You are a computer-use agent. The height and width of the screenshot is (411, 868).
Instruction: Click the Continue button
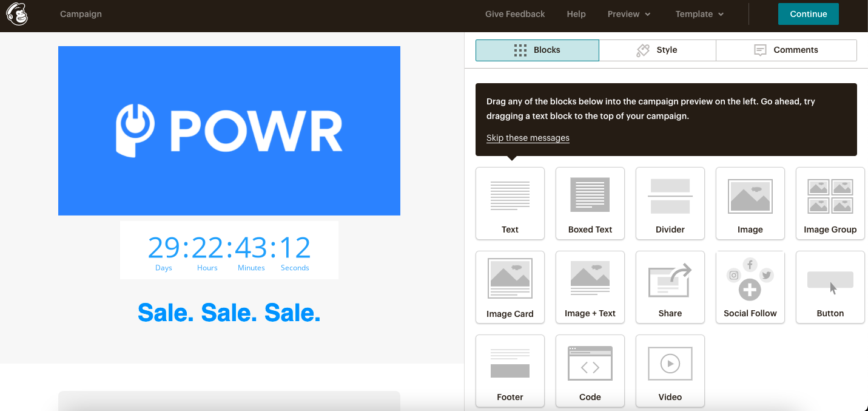[x=809, y=14]
